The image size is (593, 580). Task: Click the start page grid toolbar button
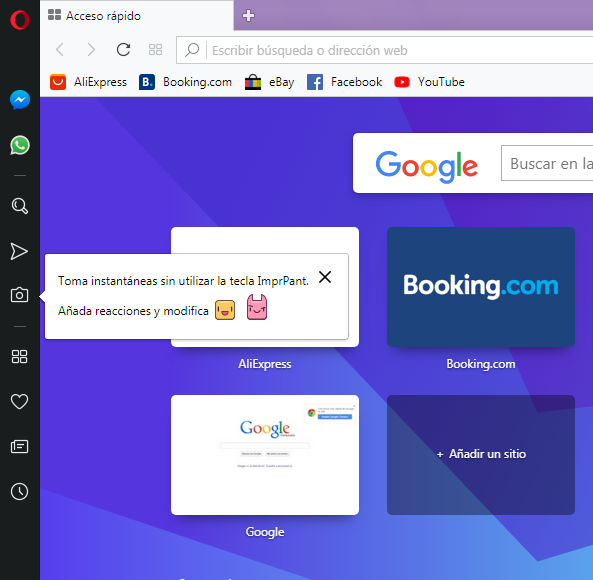(x=155, y=50)
